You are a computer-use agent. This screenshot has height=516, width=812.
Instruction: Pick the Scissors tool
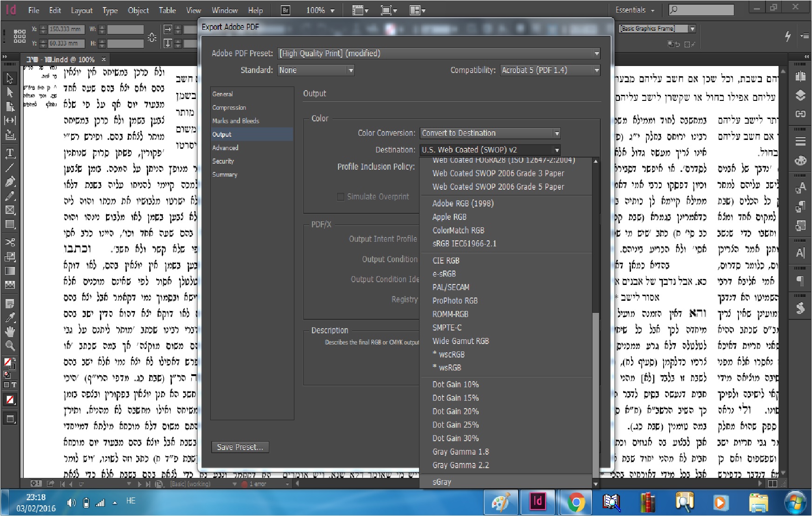(10, 242)
